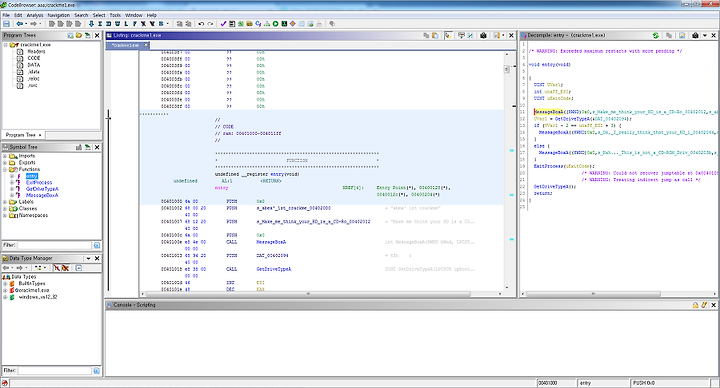Expand the Labels folder in Symbol Tree
The image size is (720, 388).
click(5, 202)
